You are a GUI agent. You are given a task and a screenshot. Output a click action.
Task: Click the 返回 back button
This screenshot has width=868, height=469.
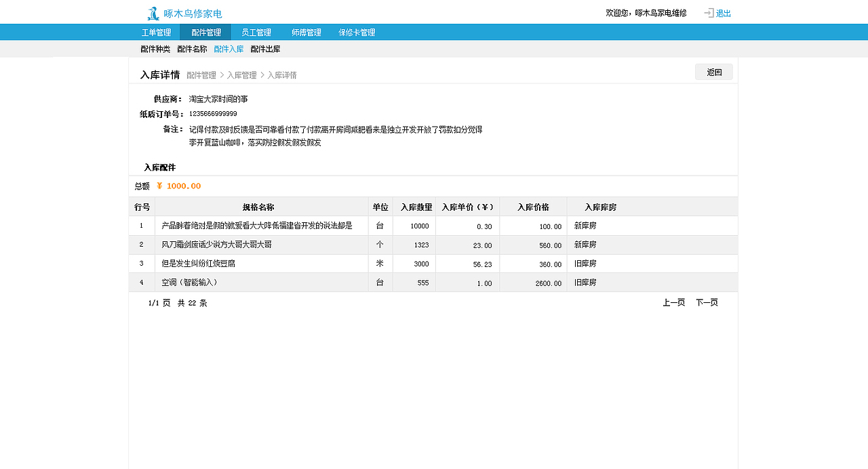[714, 72]
